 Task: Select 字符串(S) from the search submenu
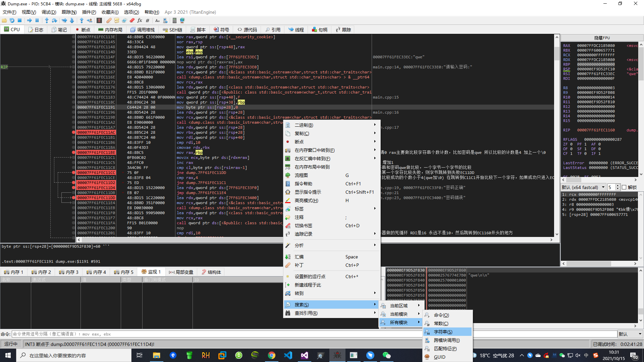tap(441, 331)
